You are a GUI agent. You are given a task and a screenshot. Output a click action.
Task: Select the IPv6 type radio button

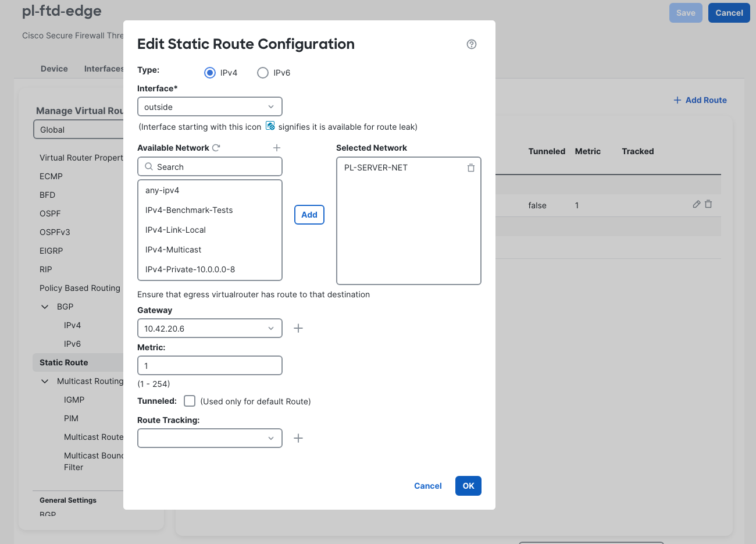click(263, 73)
